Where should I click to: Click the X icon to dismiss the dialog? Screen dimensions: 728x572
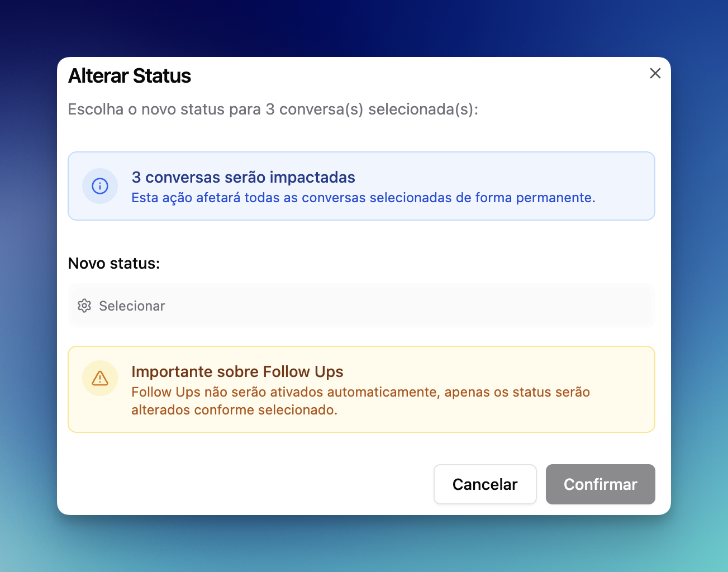(655, 73)
